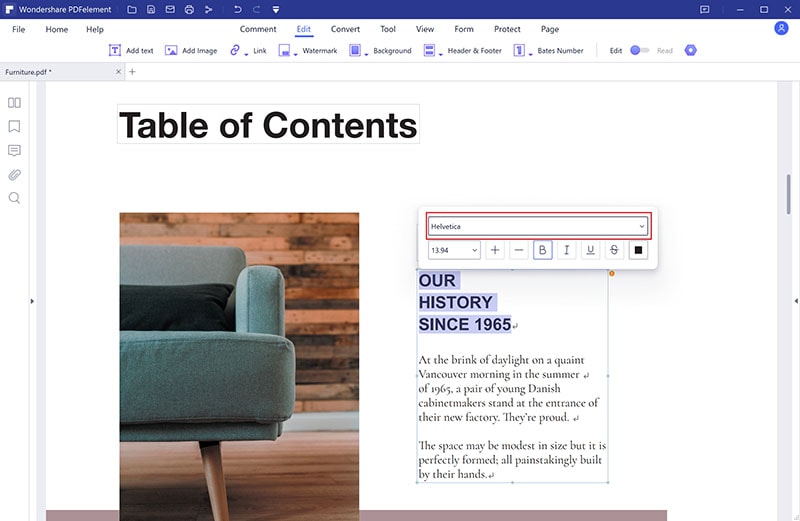Open the page thumbnails panel

click(x=14, y=103)
